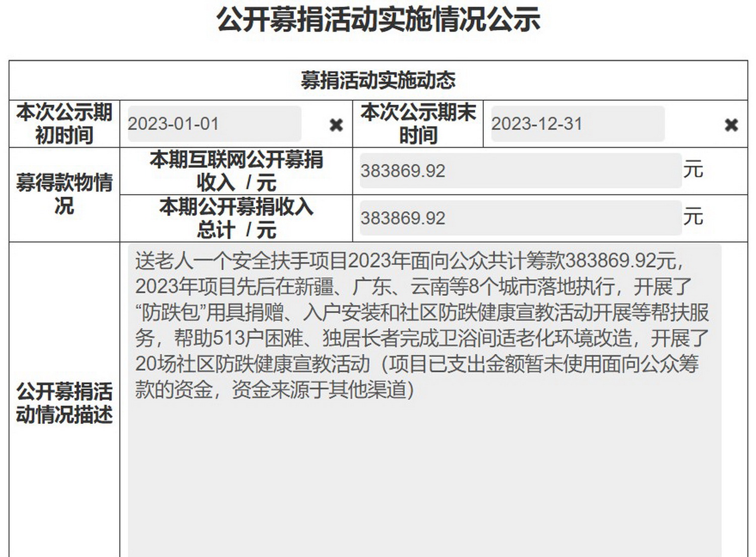Clear the start date 2023-01-01 with X icon
This screenshot has height=557, width=756.
336,125
